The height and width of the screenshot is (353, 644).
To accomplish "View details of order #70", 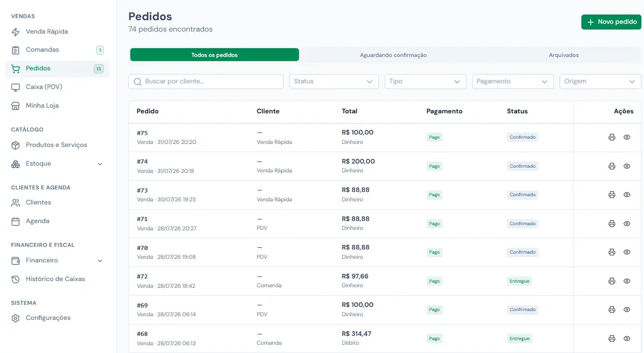I will click(627, 252).
